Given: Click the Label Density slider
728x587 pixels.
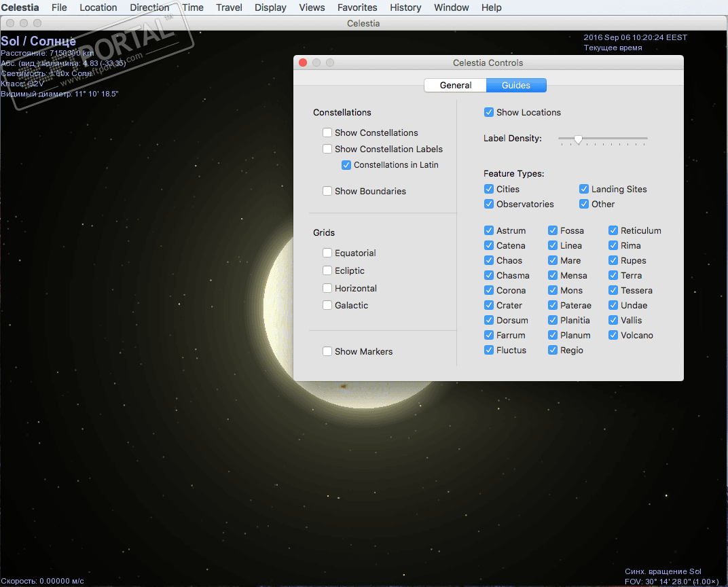Looking at the screenshot, I should click(578, 139).
